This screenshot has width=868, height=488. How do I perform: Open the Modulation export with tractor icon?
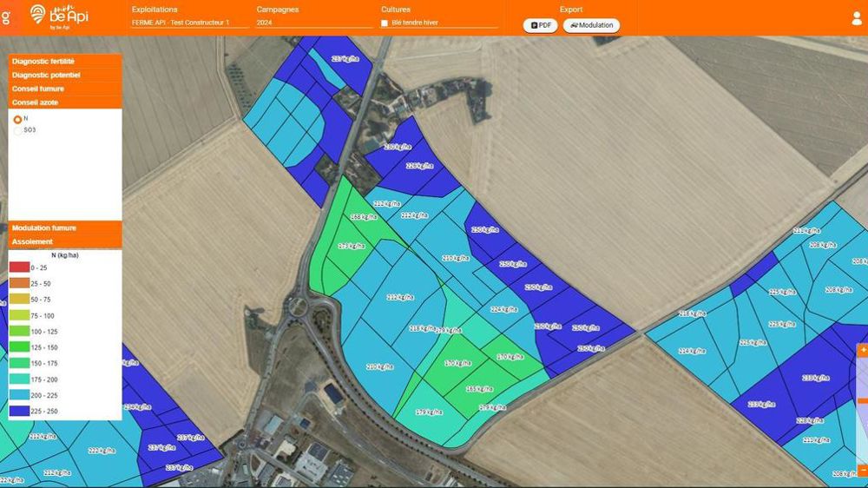[x=591, y=25]
